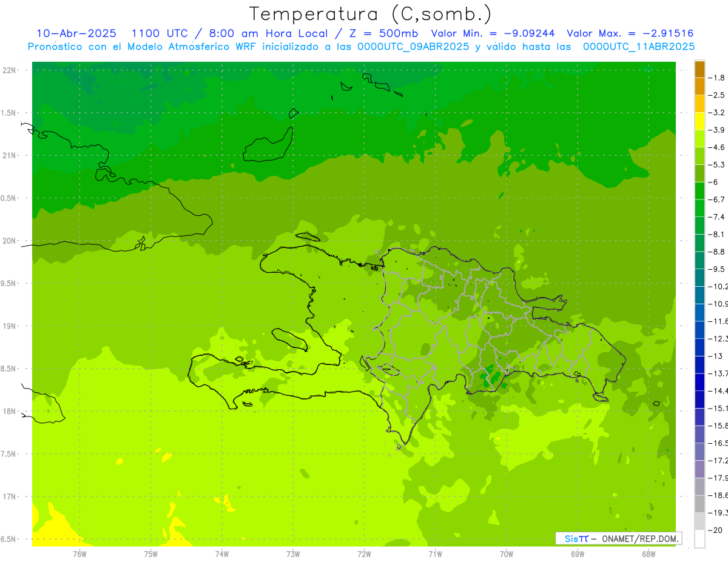Click the "74W" longitude axis label
This screenshot has height=562, width=728.
tap(221, 554)
